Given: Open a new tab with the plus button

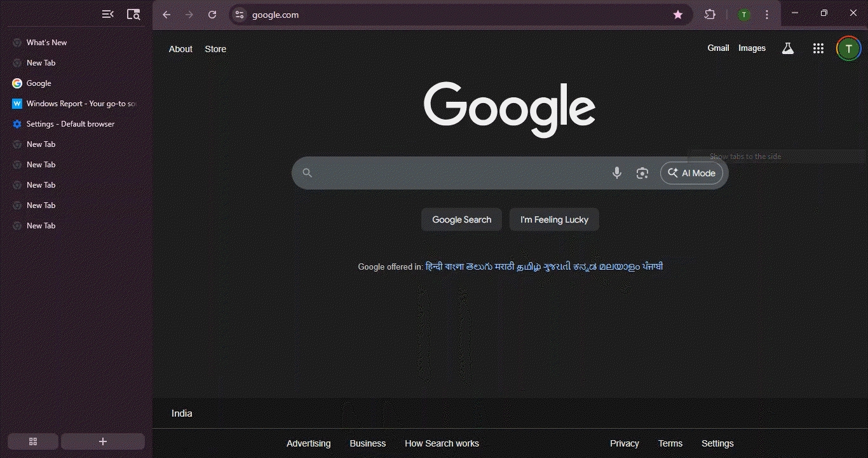Looking at the screenshot, I should (102, 441).
